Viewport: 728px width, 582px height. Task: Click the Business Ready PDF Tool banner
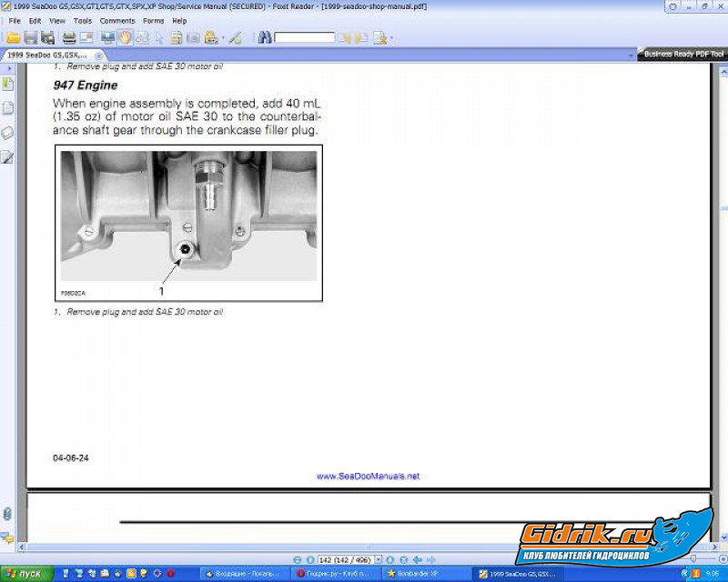683,55
